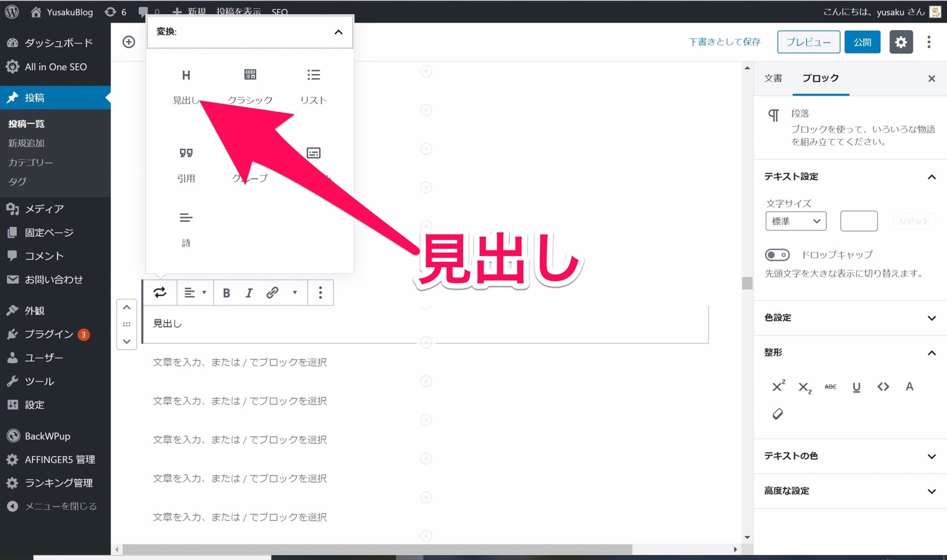
Task: Click the custom font size input field
Action: point(858,221)
